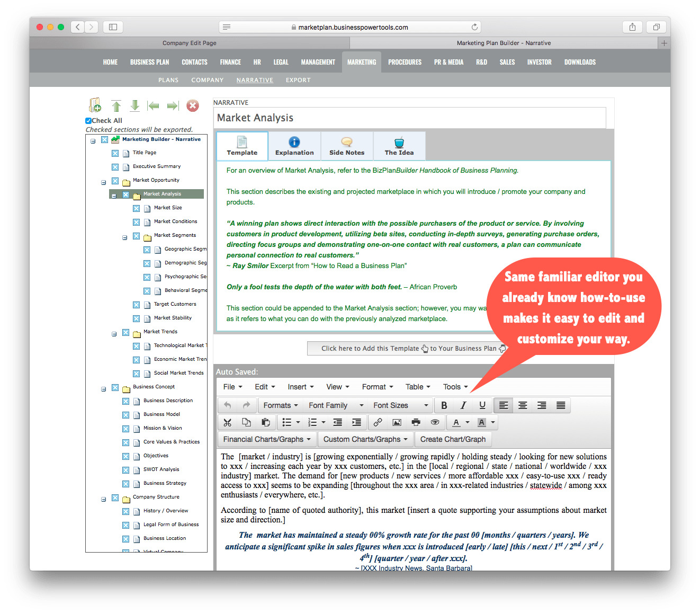Screen dimensions: 700x613
Task: Cut selection with the scissors icon
Action: (x=228, y=422)
